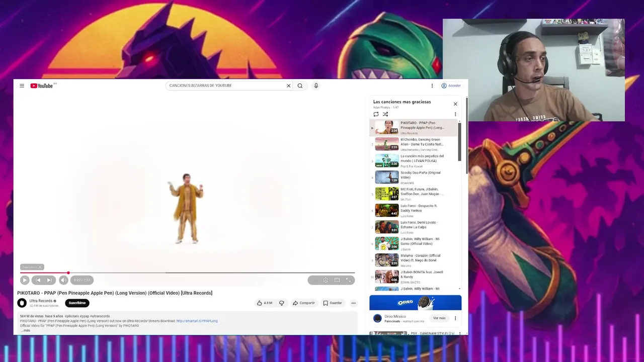Open YouTube settings three-dot menu in header
The width and height of the screenshot is (644, 362).
[432, 86]
